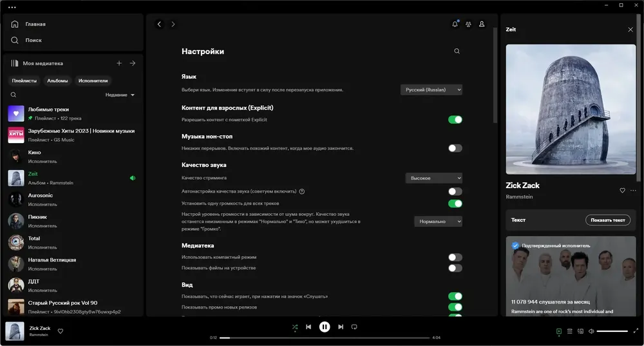Filter library by Плейлисты
This screenshot has width=644, height=346.
tap(24, 81)
